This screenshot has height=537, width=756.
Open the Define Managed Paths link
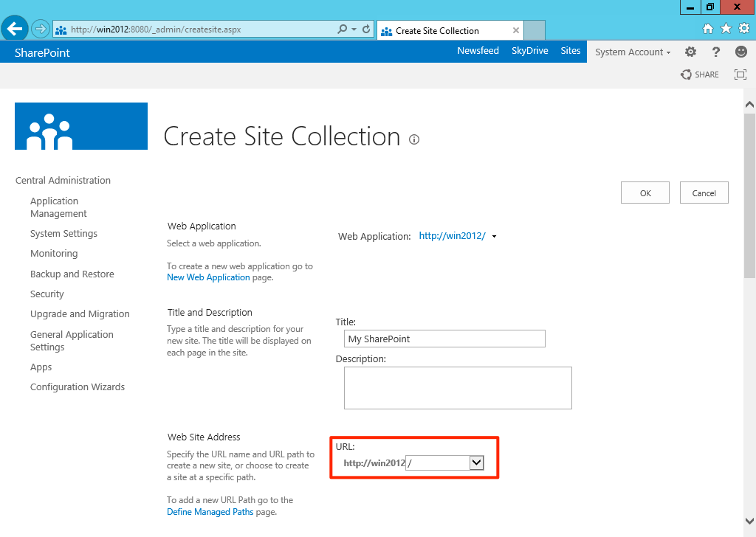(x=210, y=511)
